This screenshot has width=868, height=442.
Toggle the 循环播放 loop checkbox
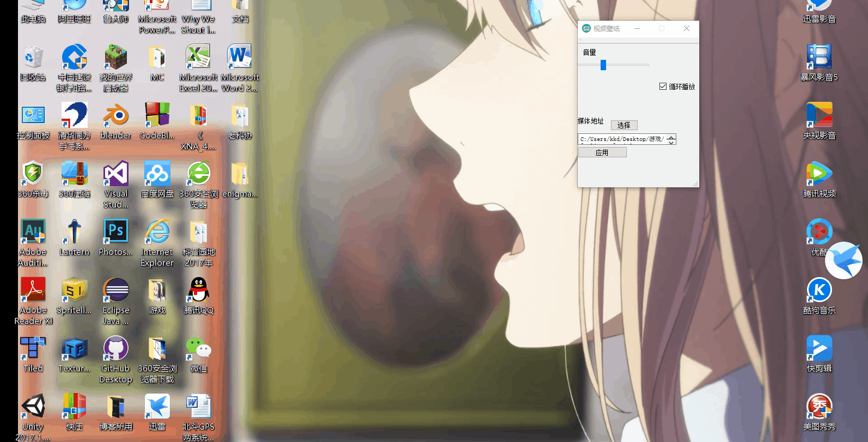pyautogui.click(x=663, y=87)
